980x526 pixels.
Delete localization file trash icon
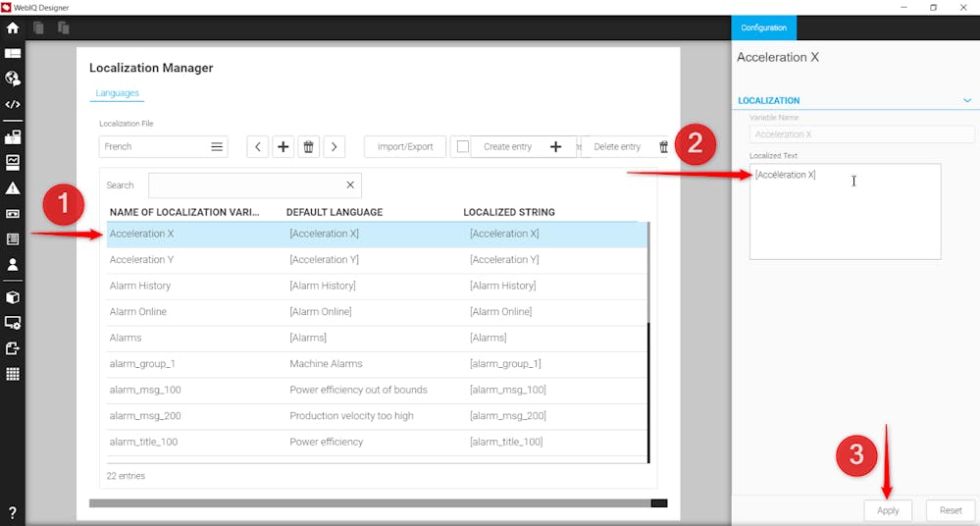[308, 146]
